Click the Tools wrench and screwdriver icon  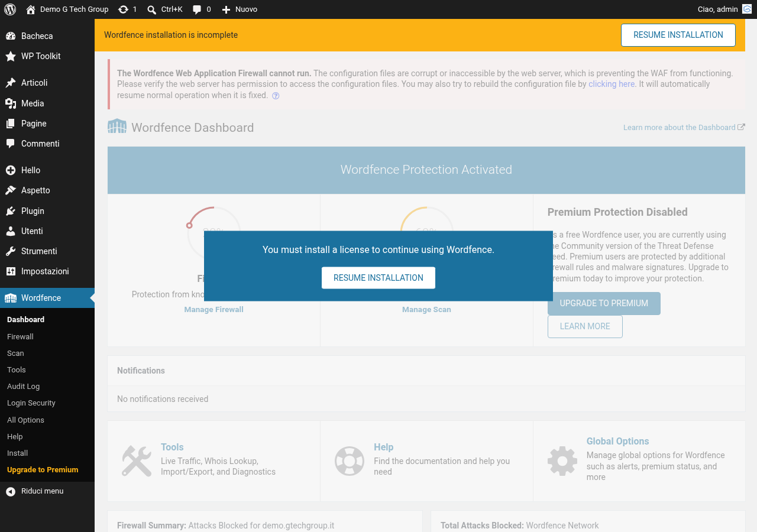tap(137, 461)
